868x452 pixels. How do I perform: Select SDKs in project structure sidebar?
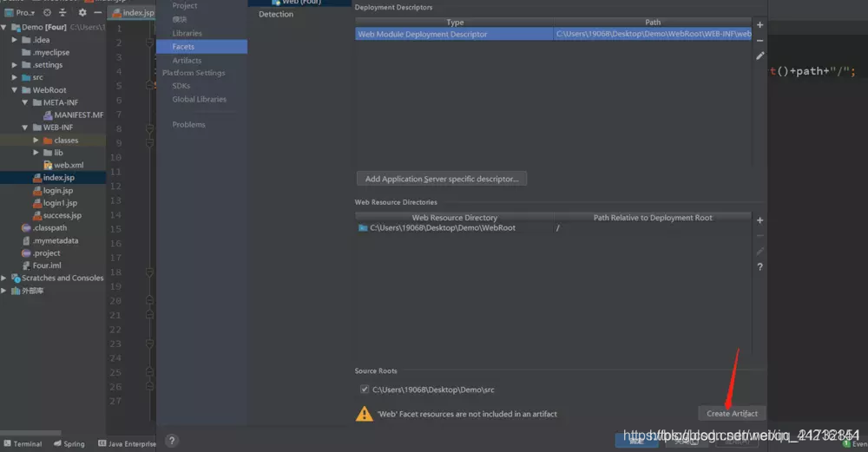click(x=181, y=86)
